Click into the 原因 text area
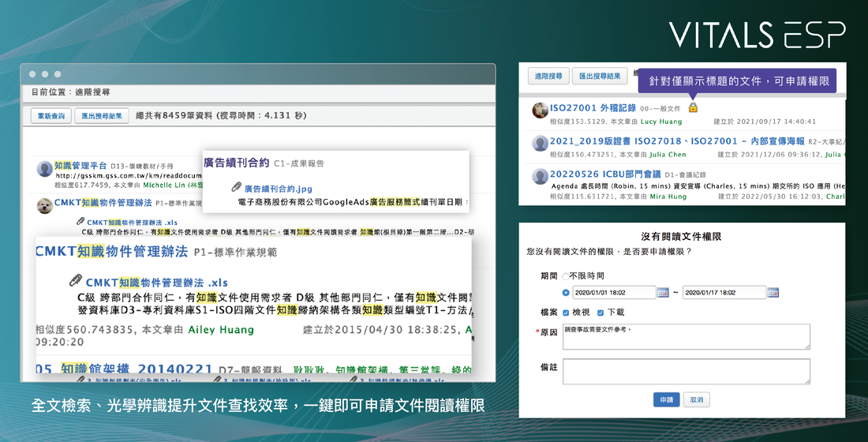 pyautogui.click(x=687, y=337)
